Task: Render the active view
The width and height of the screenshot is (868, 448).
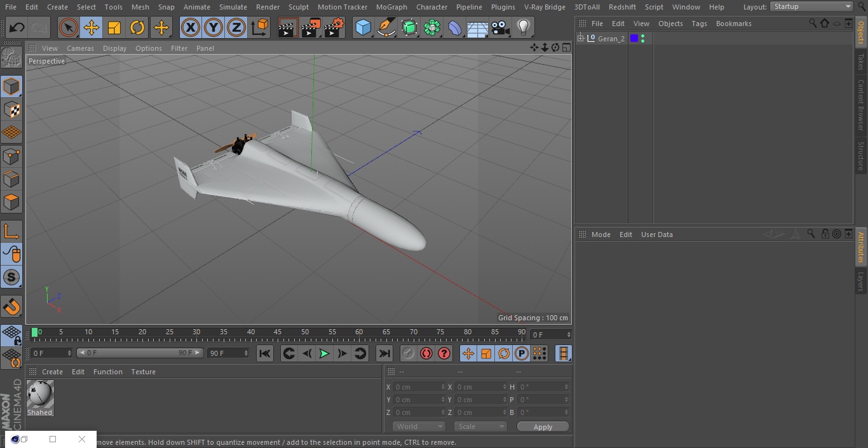Action: [x=288, y=27]
